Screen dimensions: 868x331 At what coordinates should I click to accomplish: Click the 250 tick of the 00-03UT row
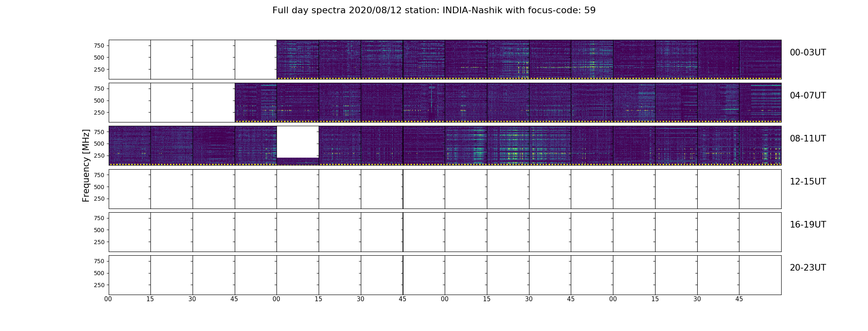pos(99,70)
